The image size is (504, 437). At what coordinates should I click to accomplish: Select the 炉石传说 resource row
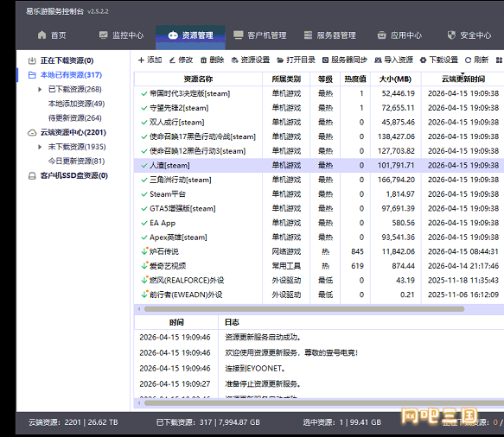point(318,251)
